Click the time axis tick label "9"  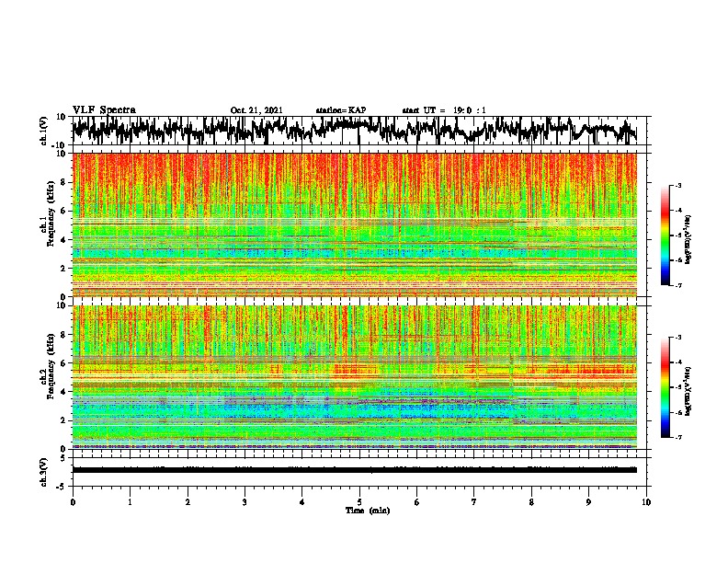[588, 502]
